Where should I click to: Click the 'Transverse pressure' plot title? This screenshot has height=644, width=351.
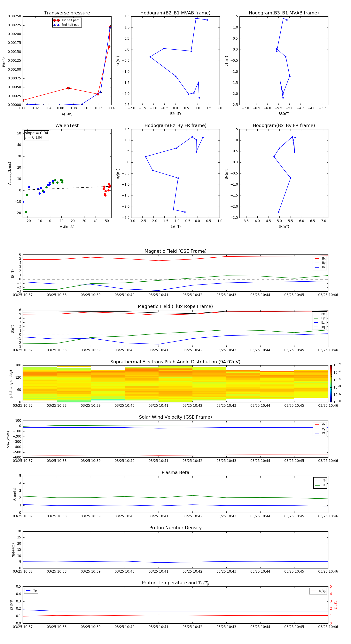(x=67, y=13)
